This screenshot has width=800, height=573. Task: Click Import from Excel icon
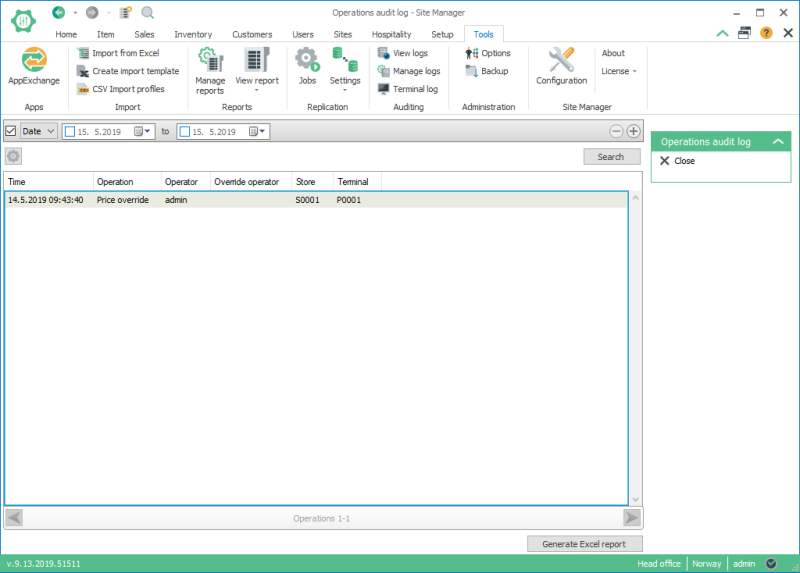tap(83, 53)
